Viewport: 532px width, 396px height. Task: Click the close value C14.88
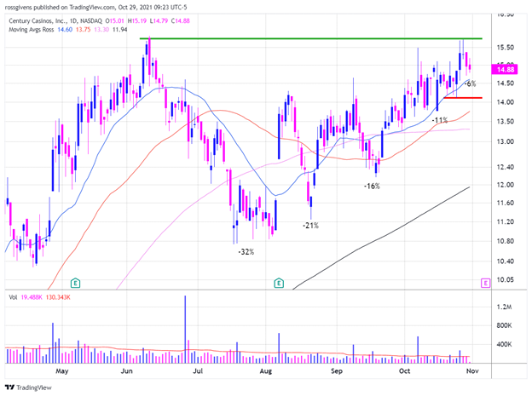[x=181, y=21]
